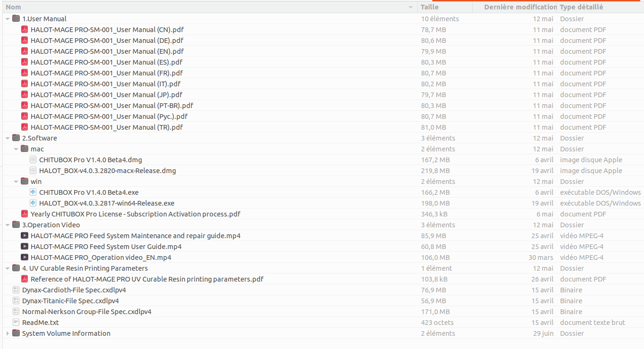Click the folder icon of 1.User Manual
Viewport: 644px width, 349px height.
coord(16,19)
